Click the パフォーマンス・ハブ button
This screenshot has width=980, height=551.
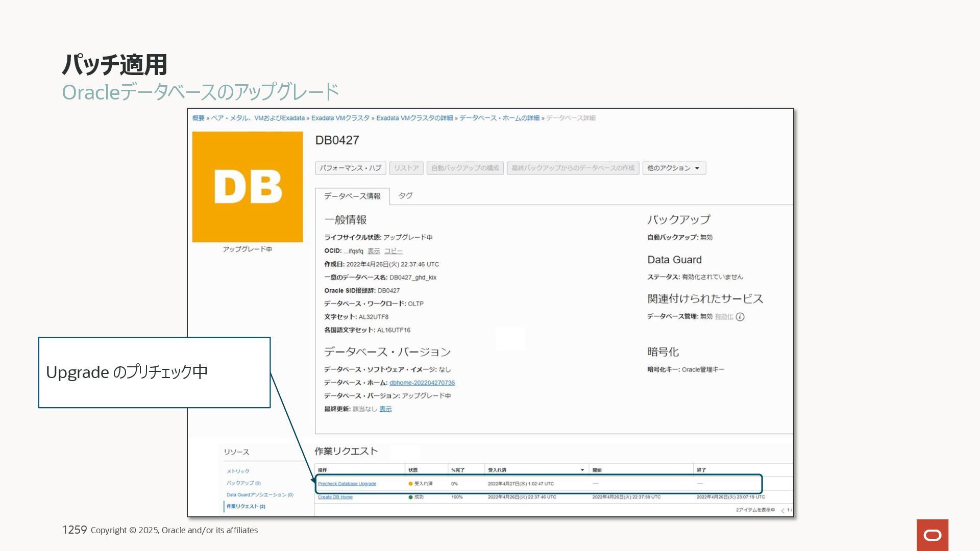(x=350, y=168)
